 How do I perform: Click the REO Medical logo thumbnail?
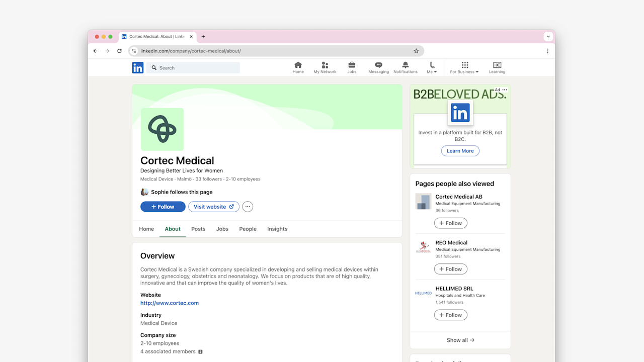point(423,247)
